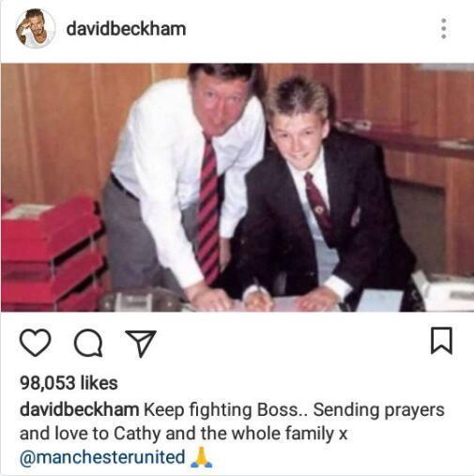Click the praying hands emoji in caption
This screenshot has height=476, width=474.
click(202, 457)
